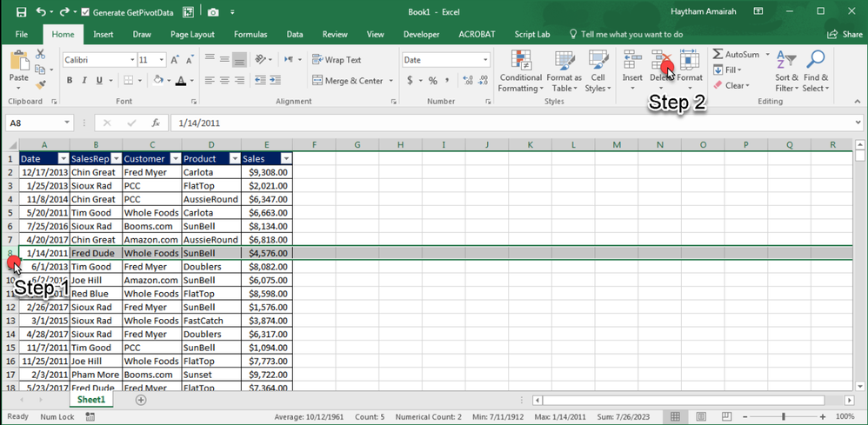This screenshot has height=425, width=868.
Task: Open the SalesRep column filter dropdown
Action: 116,159
